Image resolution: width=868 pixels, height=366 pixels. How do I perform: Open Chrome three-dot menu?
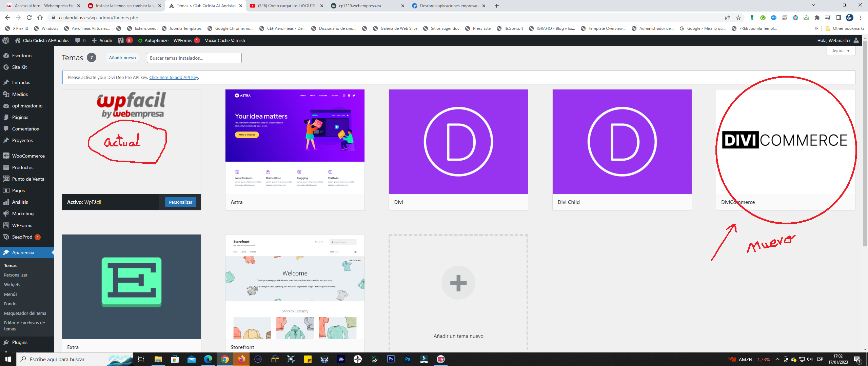861,18
